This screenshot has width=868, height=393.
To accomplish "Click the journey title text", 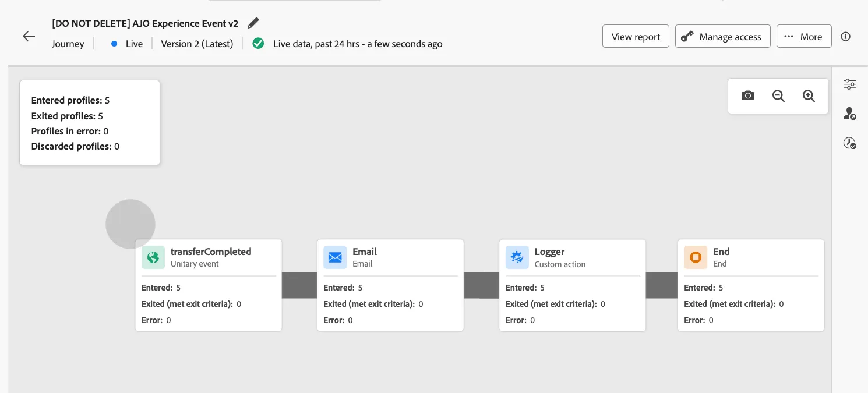I will tap(145, 23).
